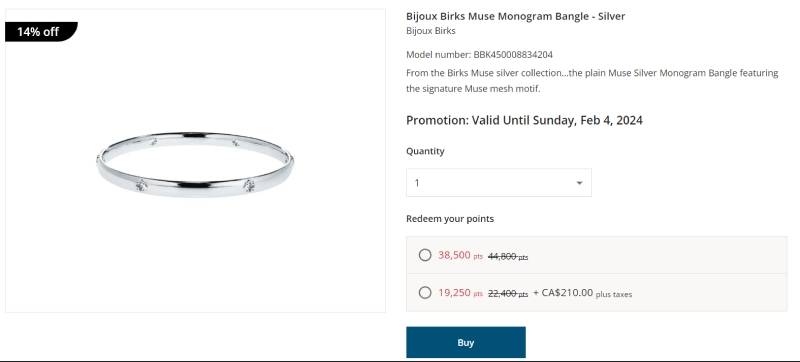Click the struck-through 22,400 pts original price
Screen dimensions: 800x362
point(508,294)
